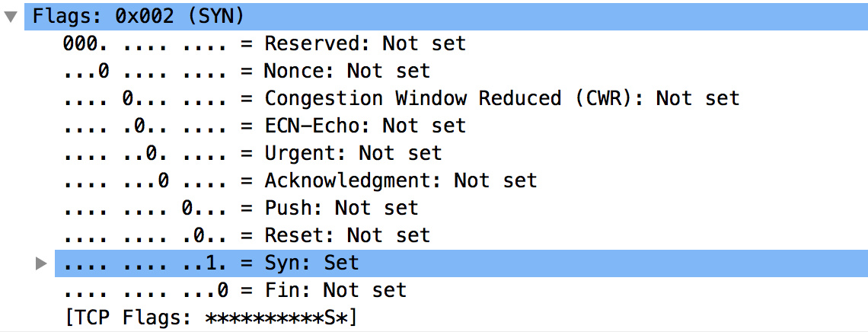
Task: Pick the Acknowledgment: Not set row
Action: (x=400, y=180)
